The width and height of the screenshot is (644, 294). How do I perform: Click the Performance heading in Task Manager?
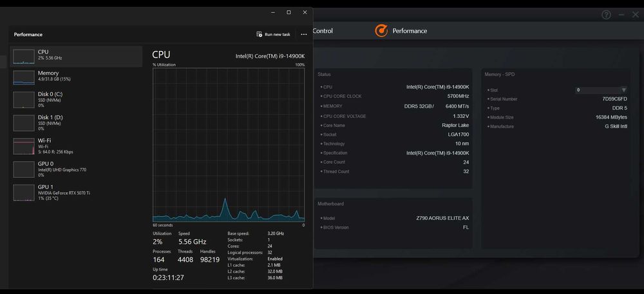28,35
